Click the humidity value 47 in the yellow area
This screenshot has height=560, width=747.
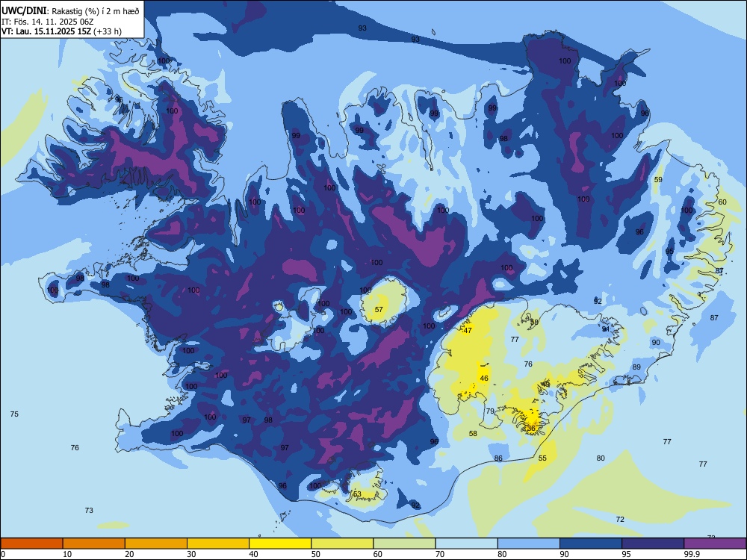[x=468, y=331]
